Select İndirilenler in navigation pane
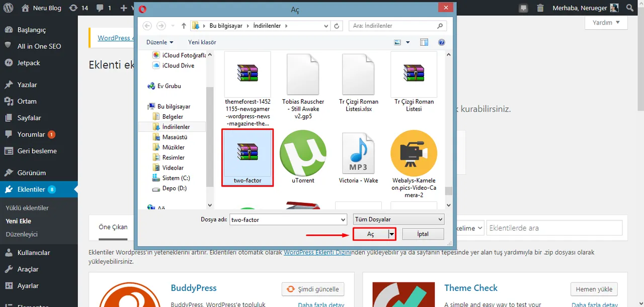The height and width of the screenshot is (307, 644). tap(172, 127)
